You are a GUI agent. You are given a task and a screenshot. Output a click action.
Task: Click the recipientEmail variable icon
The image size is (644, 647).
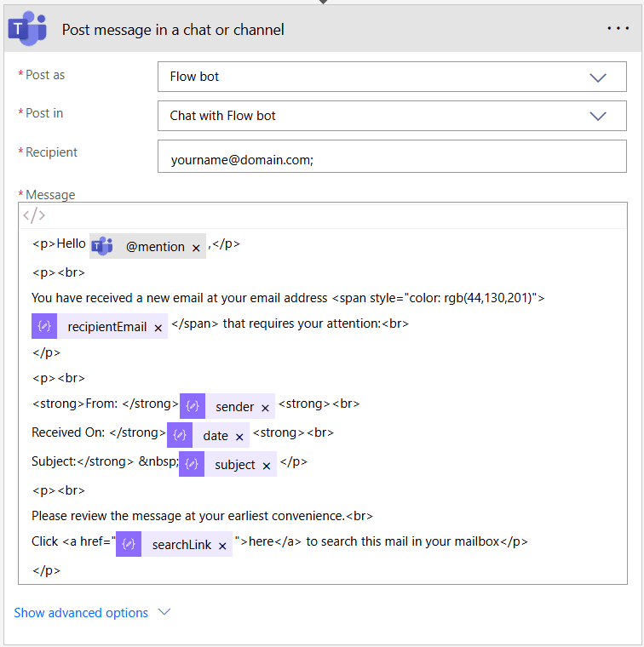click(x=44, y=326)
